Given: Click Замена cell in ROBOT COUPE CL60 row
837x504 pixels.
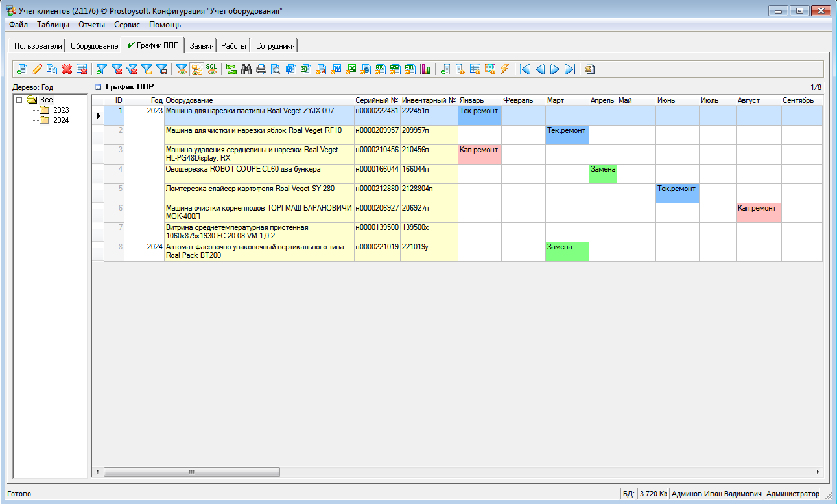Looking at the screenshot, I should (x=602, y=174).
